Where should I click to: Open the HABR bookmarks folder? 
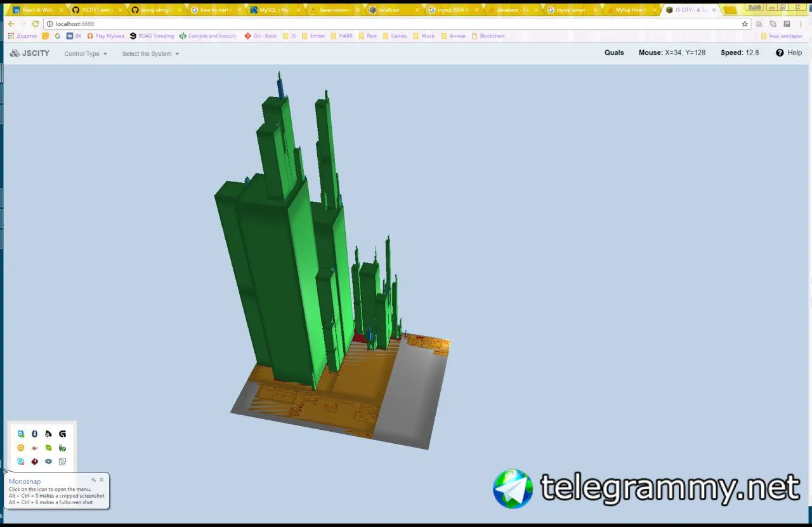click(x=342, y=36)
